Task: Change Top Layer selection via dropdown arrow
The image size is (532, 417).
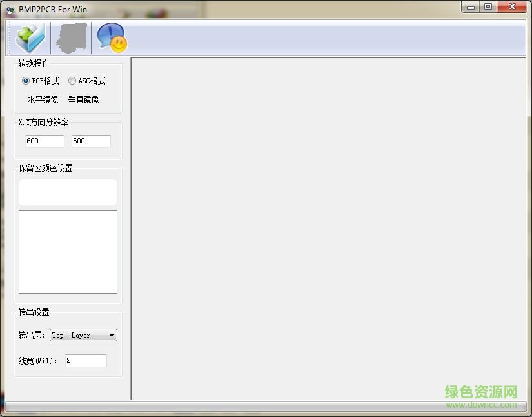Action: click(112, 335)
